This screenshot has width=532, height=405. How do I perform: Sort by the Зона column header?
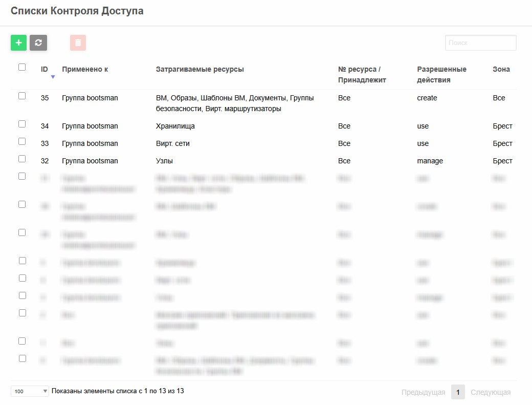tap(501, 69)
